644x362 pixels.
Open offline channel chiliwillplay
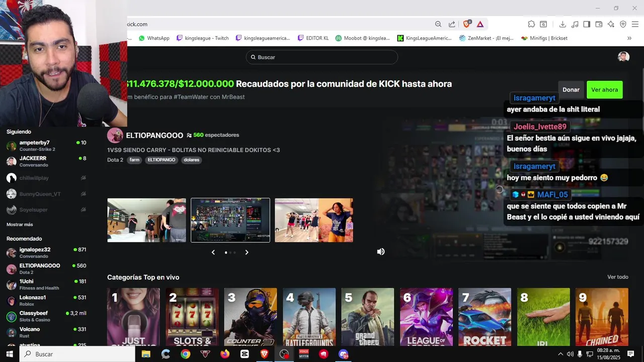pos(46,178)
